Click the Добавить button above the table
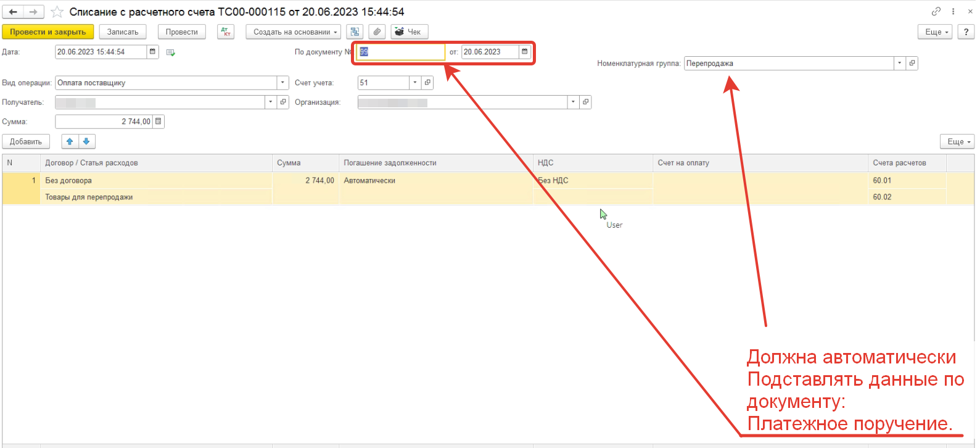The width and height of the screenshot is (980, 448). (26, 141)
